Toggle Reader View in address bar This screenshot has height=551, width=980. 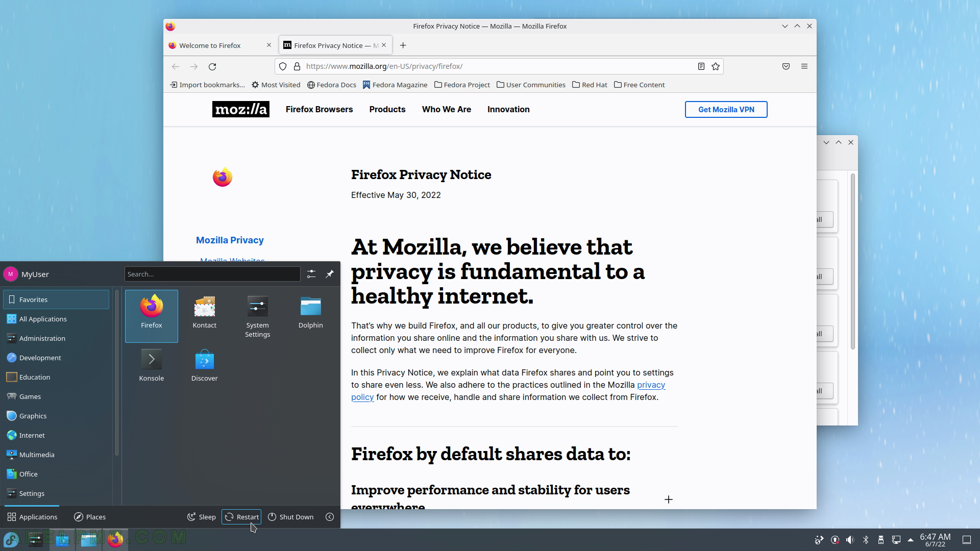click(701, 66)
